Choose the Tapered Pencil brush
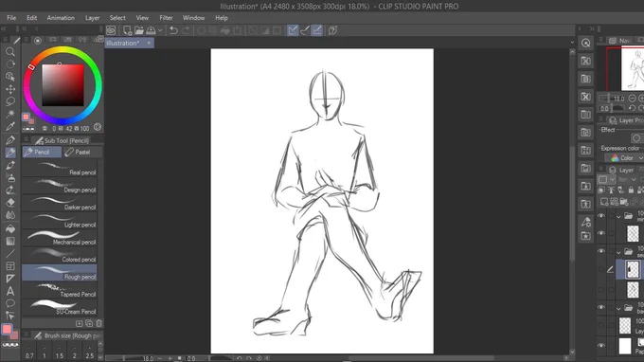644x362 pixels. pos(60,290)
